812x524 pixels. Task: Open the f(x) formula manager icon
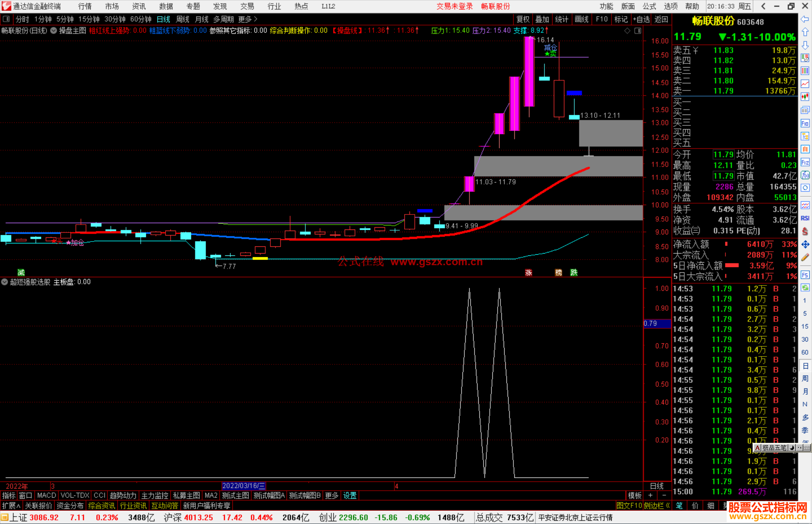coord(805,175)
